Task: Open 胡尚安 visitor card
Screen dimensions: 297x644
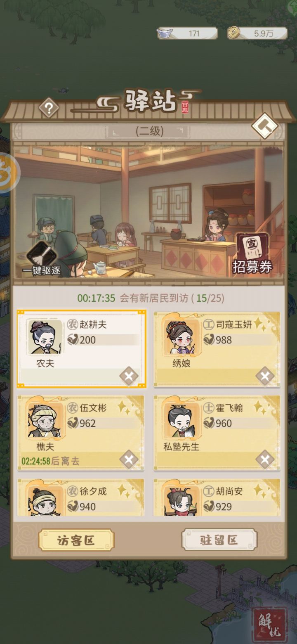Action: pyautogui.click(x=217, y=497)
